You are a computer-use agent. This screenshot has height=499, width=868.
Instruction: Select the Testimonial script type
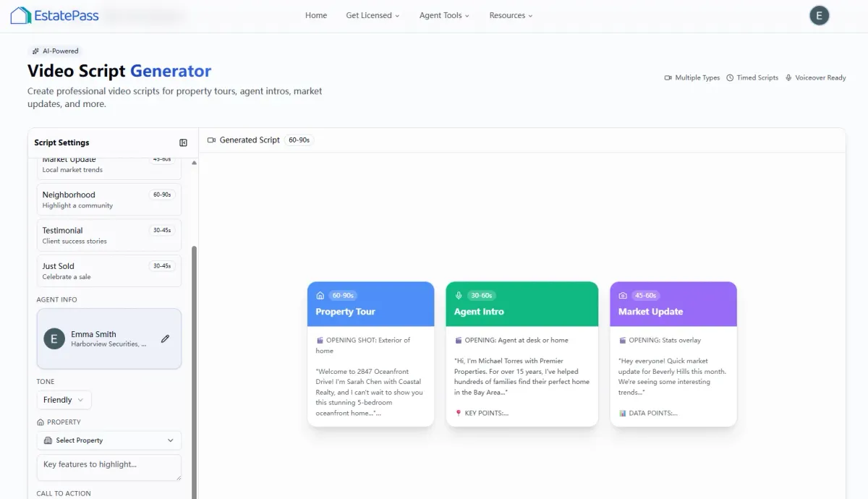pyautogui.click(x=109, y=235)
